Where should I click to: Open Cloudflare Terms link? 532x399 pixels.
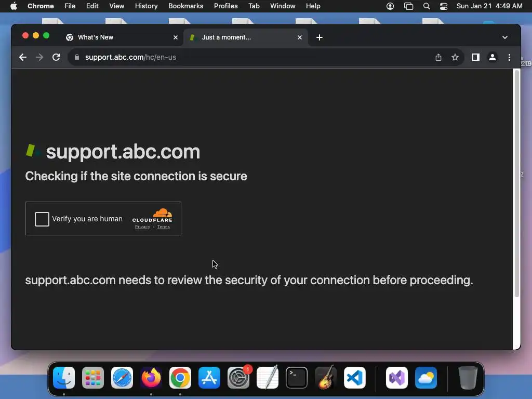point(164,227)
